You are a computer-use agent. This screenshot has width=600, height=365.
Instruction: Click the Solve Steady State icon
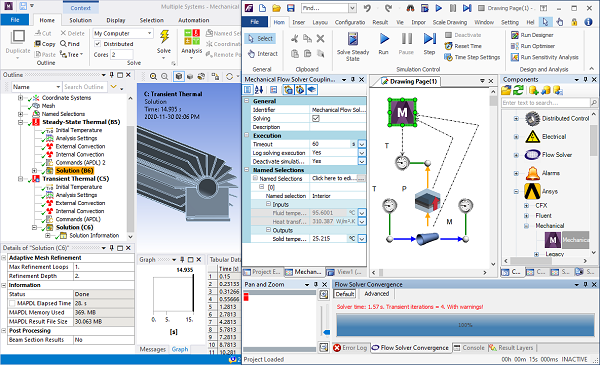pos(353,39)
